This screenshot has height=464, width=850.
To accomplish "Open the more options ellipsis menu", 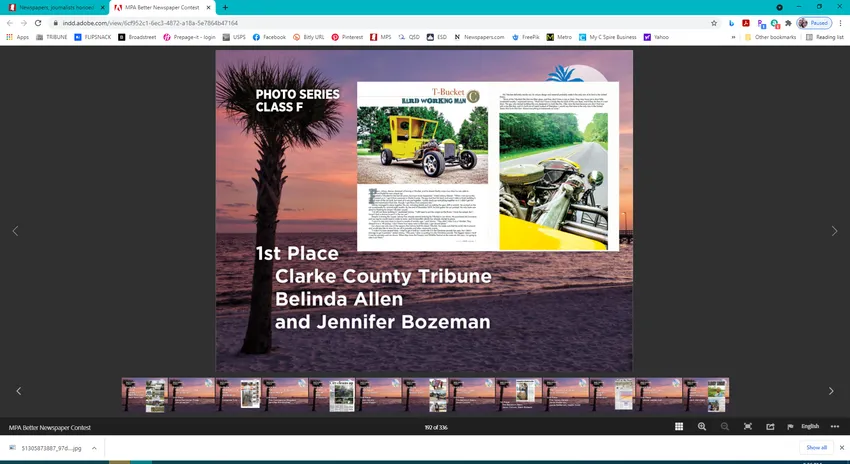I will tap(836, 427).
